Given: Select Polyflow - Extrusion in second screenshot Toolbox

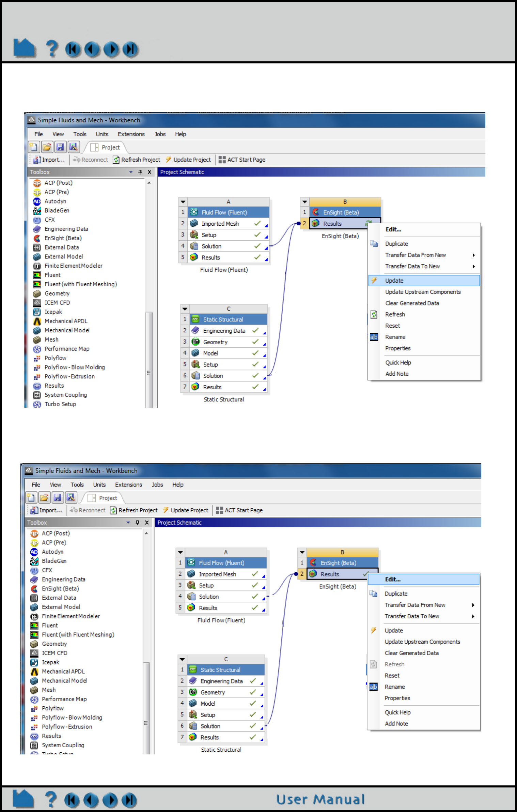Looking at the screenshot, I should tap(67, 727).
